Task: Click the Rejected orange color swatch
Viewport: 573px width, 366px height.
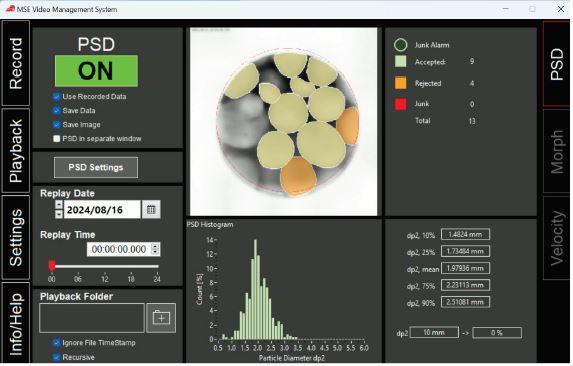Action: (x=401, y=83)
